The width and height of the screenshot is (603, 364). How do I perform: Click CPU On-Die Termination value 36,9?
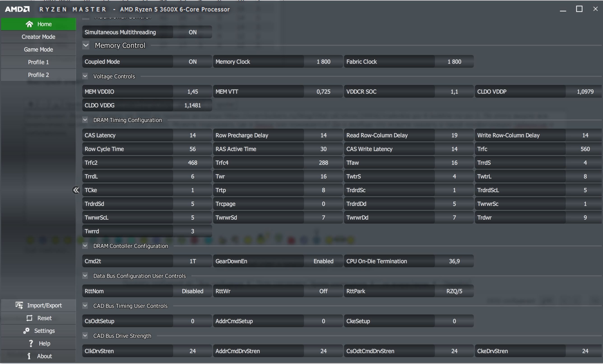tap(454, 261)
